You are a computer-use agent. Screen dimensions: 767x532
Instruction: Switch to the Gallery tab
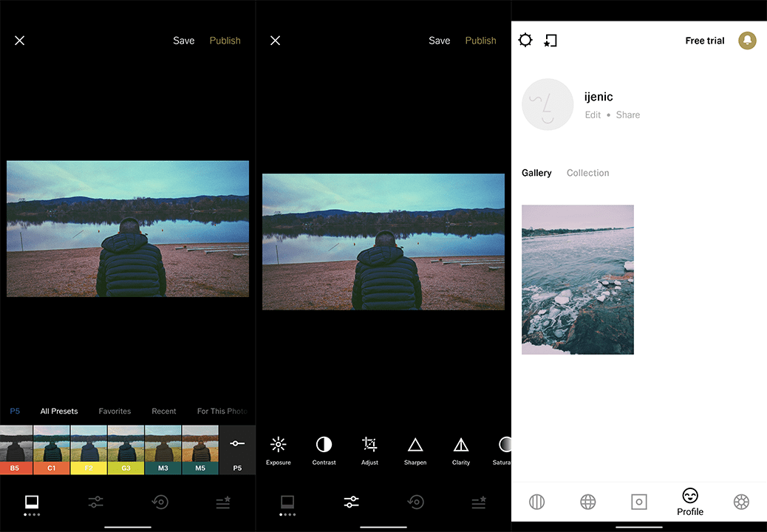point(536,173)
